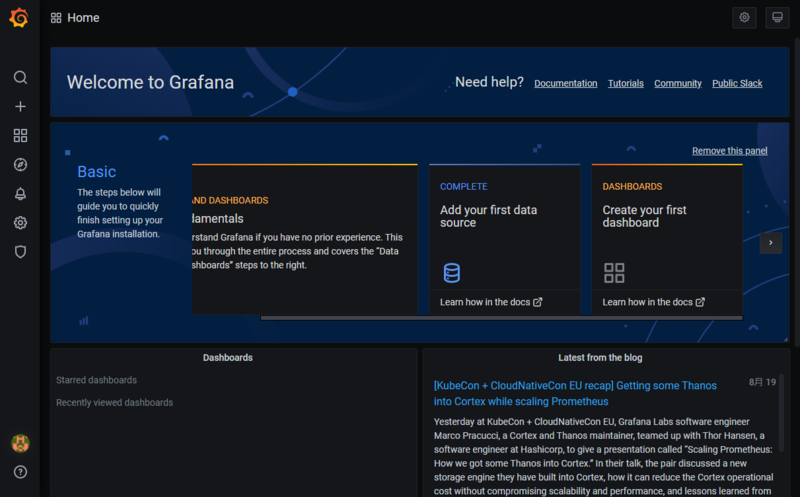800x497 pixels.
Task: Click the COMPLETE status label
Action: click(x=463, y=187)
